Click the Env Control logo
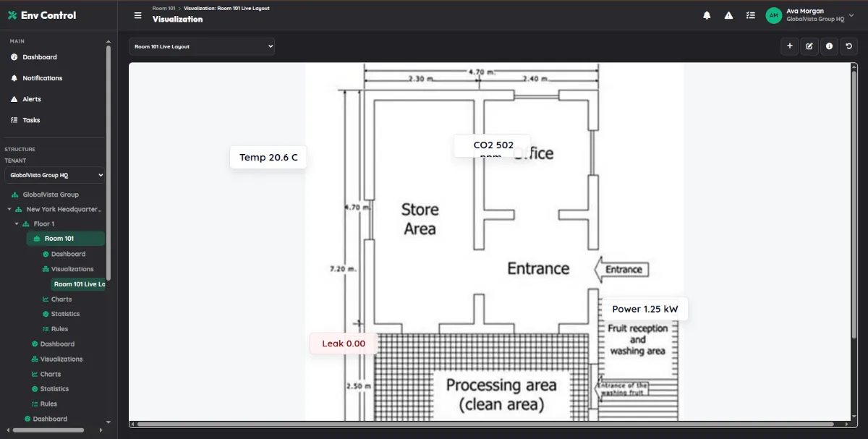This screenshot has width=868, height=439. click(42, 15)
